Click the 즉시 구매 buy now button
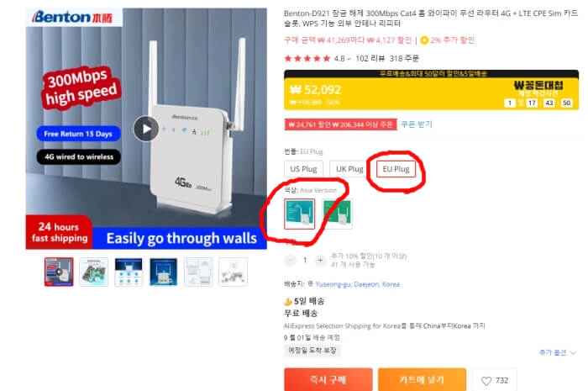This screenshot has width=588, height=391. point(328,380)
